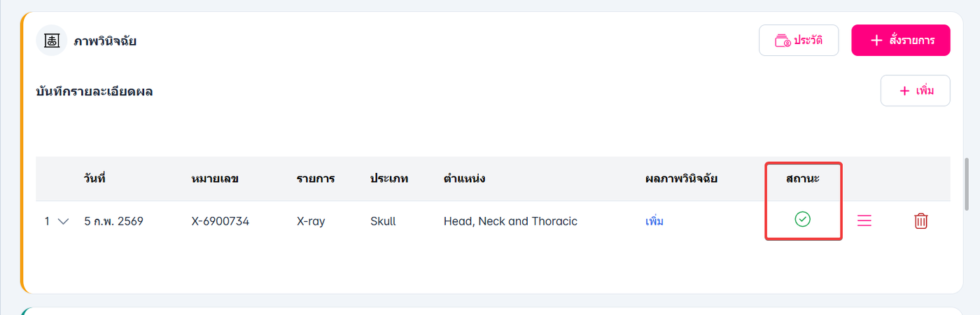Click the vertical scrollbar on the right

(x=967, y=182)
